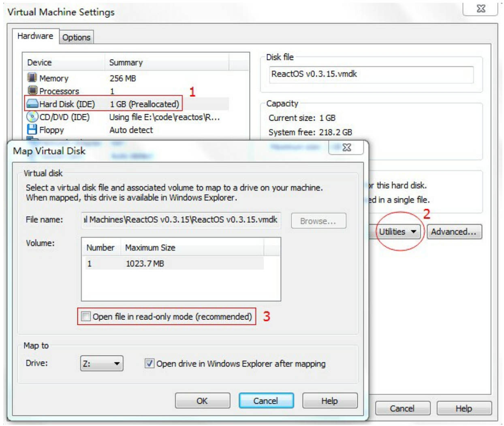Viewport: 504px width, 426px height.
Task: Close the Virtual Machine Settings window
Action: pos(481,9)
